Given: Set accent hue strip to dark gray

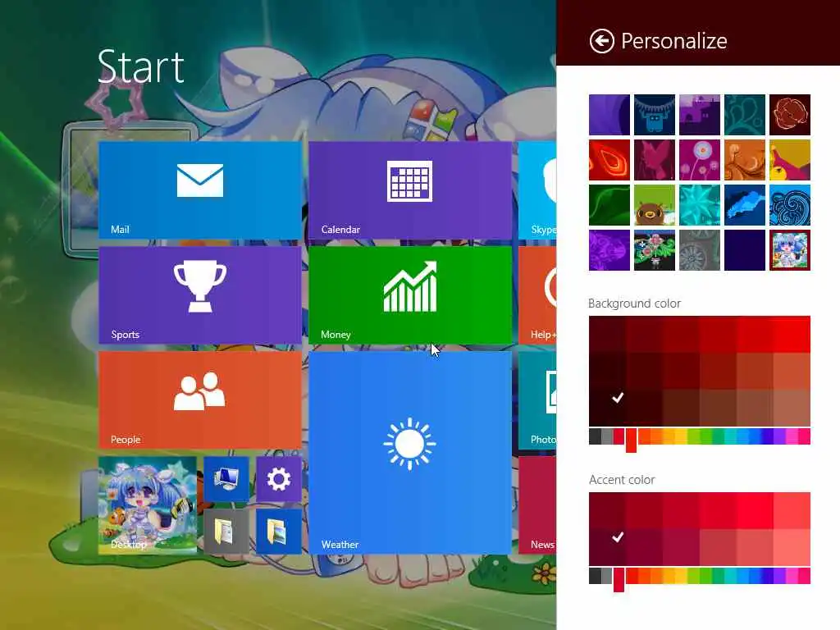Looking at the screenshot, I should (x=596, y=576).
